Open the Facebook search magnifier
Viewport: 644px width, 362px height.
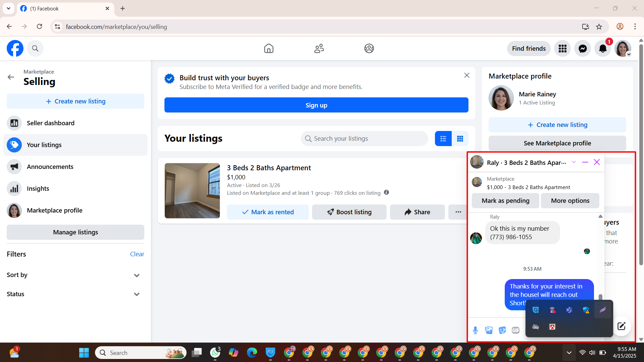[x=35, y=48]
